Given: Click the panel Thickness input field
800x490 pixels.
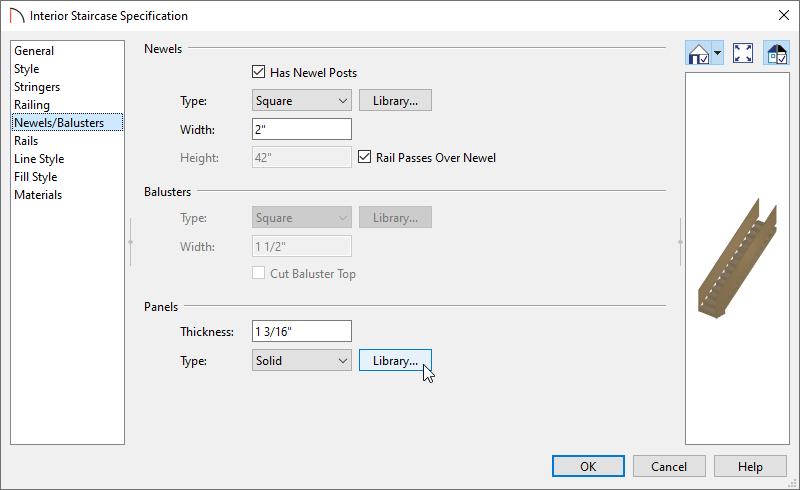Looking at the screenshot, I should [302, 331].
